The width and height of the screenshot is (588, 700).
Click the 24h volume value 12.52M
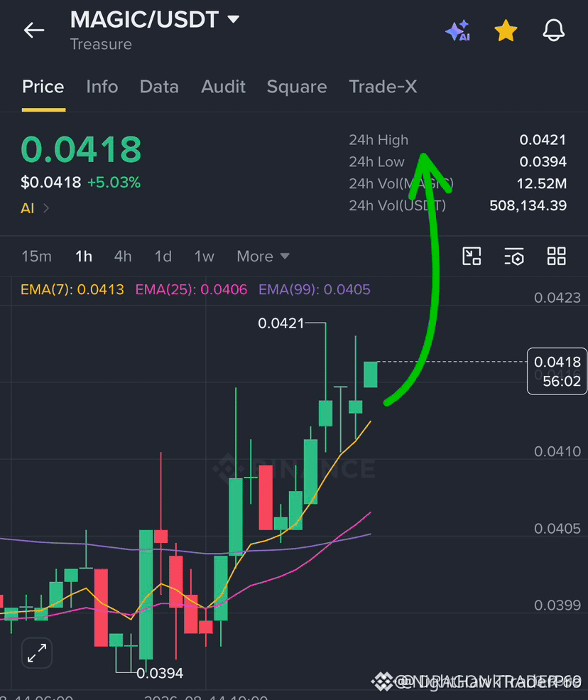point(542,183)
